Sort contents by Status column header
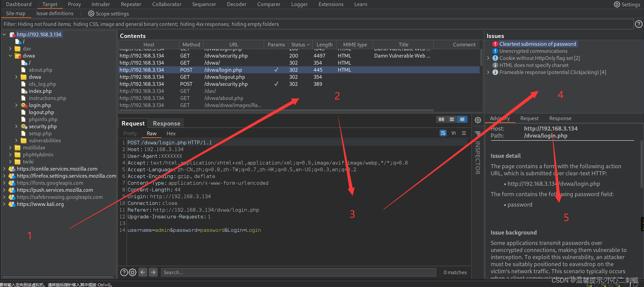Viewport: 644px width, 287px height. tap(300, 45)
